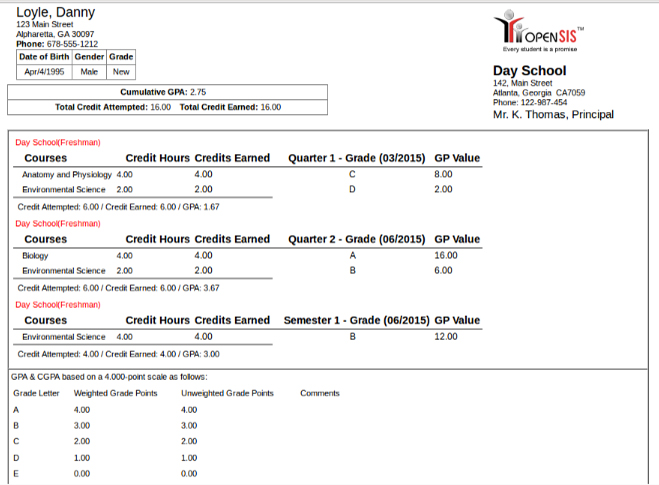The height and width of the screenshot is (485, 659).
Task: Click the Semester 1 - Grade (06/2015) header
Action: (356, 320)
